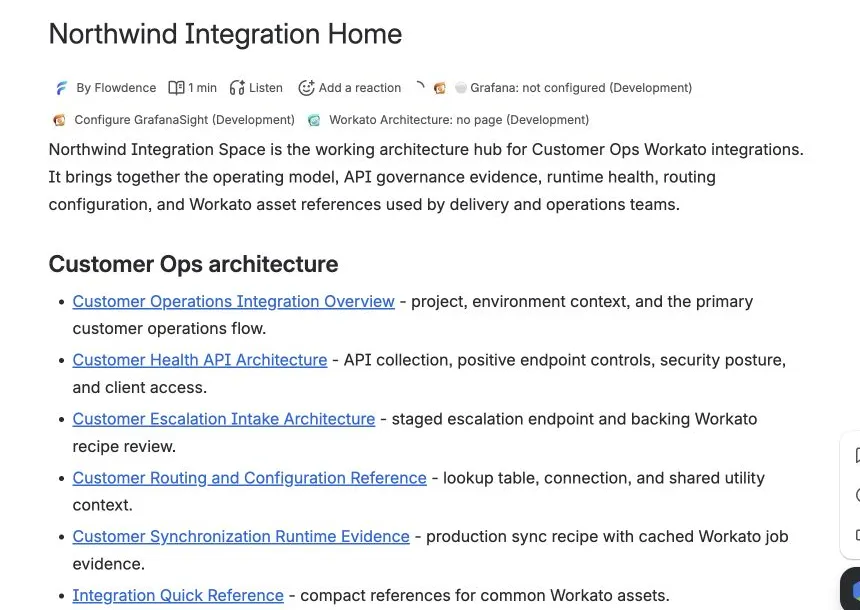Viewport: 860px width, 610px height.
Task: Click Grafana icon next to loading spinner
Action: (440, 88)
